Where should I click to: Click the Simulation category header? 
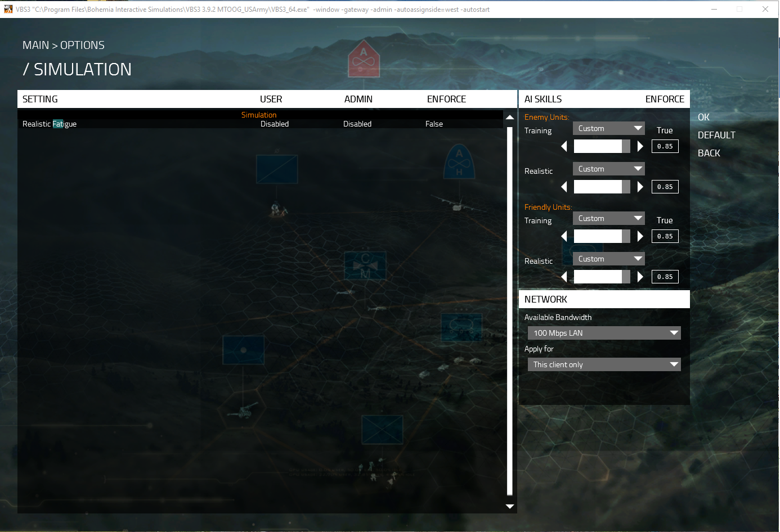259,115
